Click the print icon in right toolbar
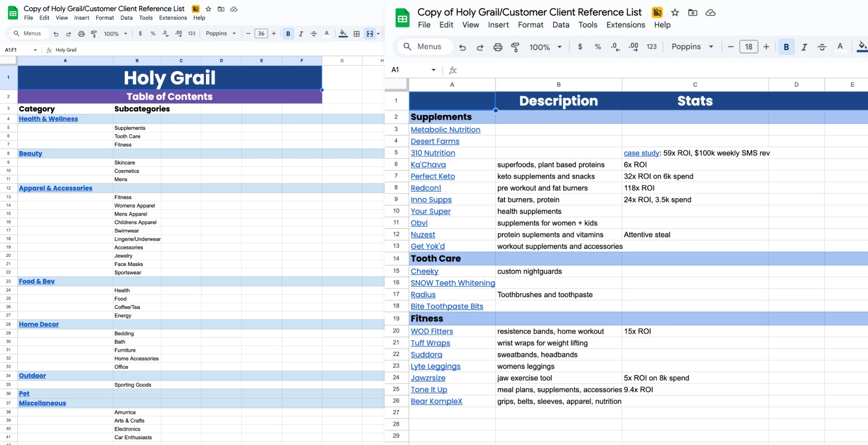The image size is (868, 445). (x=498, y=47)
